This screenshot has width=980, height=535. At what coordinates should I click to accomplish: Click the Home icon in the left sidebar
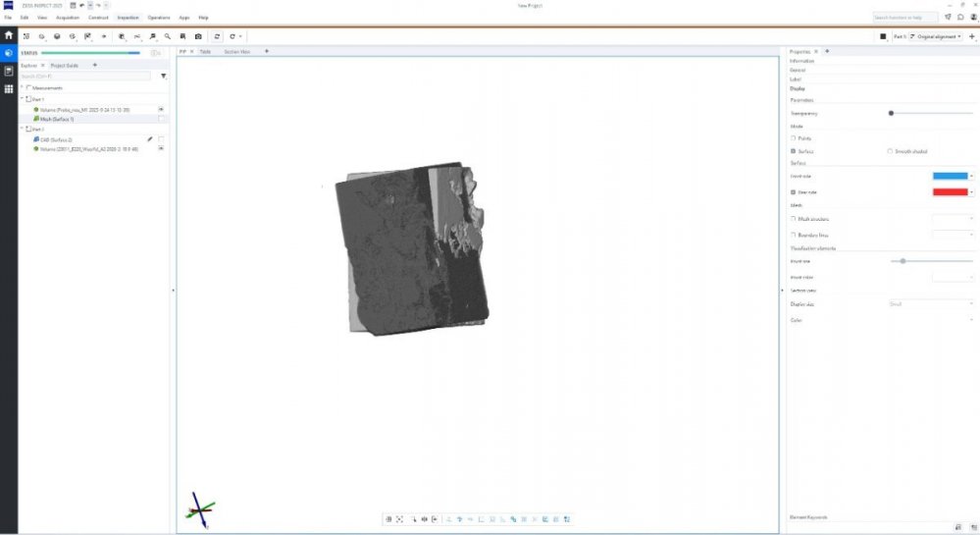coord(9,36)
